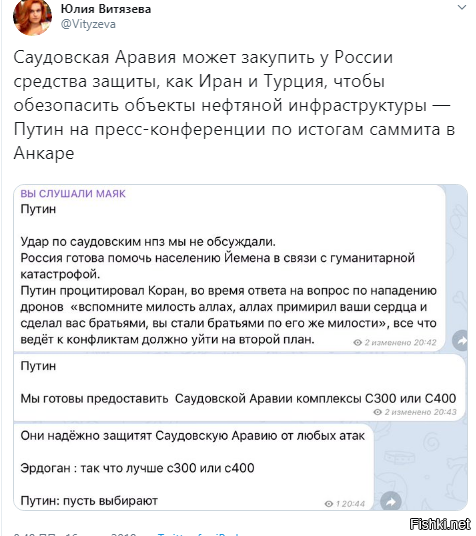Click the Fishki.net watermark logo
476x536 pixels.
click(x=440, y=524)
